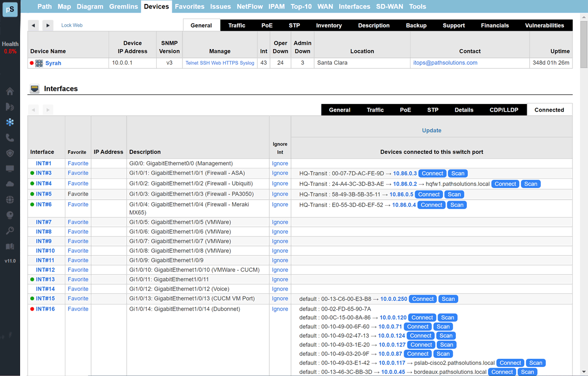This screenshot has width=588, height=376.
Task: Toggle Ignore for interface INT#13
Action: coord(280,279)
